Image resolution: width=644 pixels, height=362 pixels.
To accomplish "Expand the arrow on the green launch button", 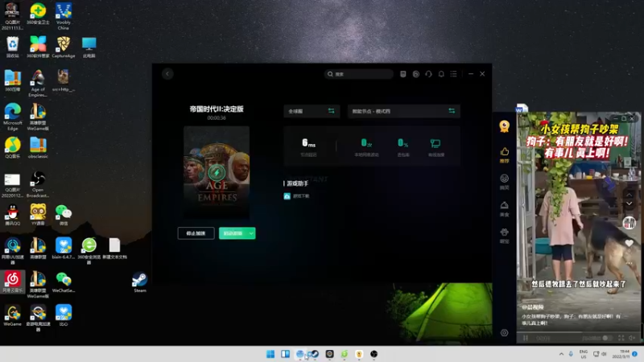I will tap(251, 233).
